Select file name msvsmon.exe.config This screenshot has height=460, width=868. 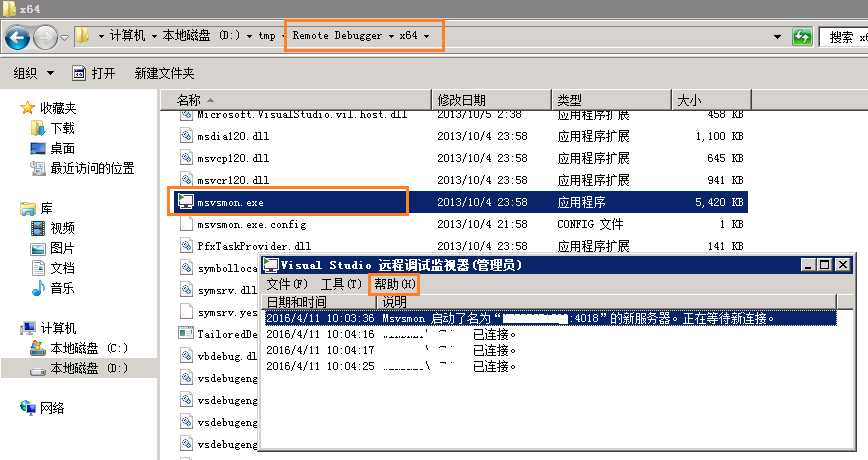click(252, 224)
